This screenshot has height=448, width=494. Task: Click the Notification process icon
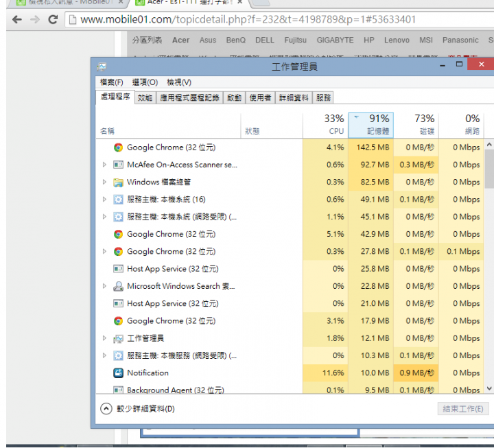(x=118, y=373)
